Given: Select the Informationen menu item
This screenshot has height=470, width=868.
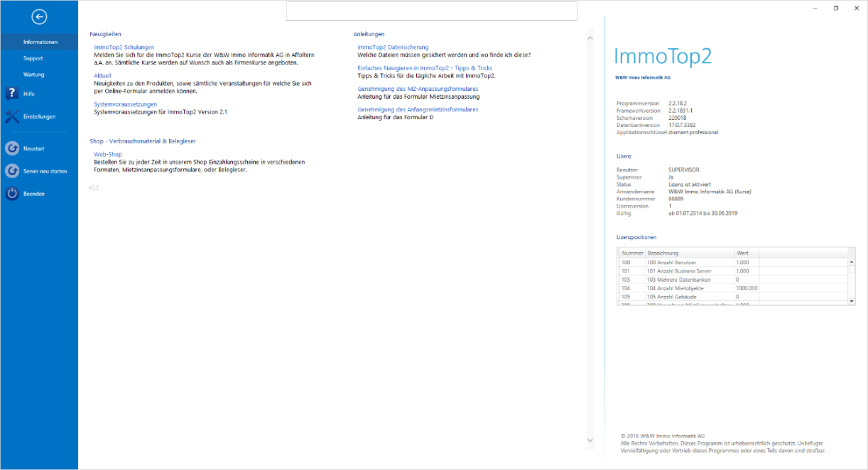Looking at the screenshot, I should coord(39,42).
